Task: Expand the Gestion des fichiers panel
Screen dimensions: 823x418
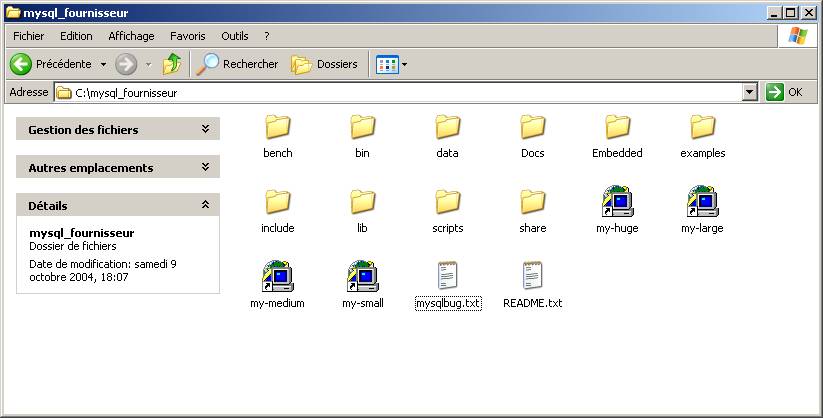Action: click(x=205, y=130)
